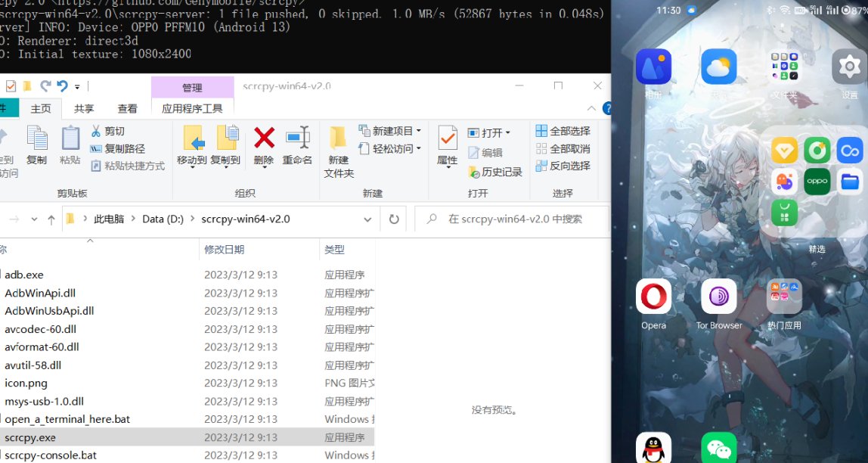Open the Album (相册) app on phone
The width and height of the screenshot is (868, 463).
[653, 67]
